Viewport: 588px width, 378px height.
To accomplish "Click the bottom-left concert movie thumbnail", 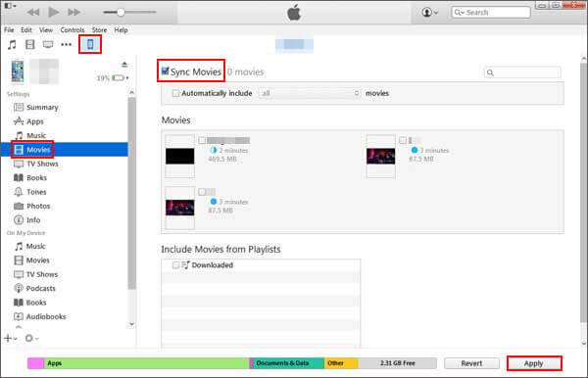I will [180, 208].
